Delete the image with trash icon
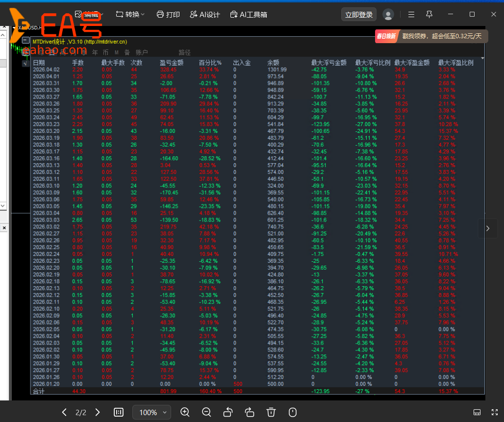 (x=271, y=412)
